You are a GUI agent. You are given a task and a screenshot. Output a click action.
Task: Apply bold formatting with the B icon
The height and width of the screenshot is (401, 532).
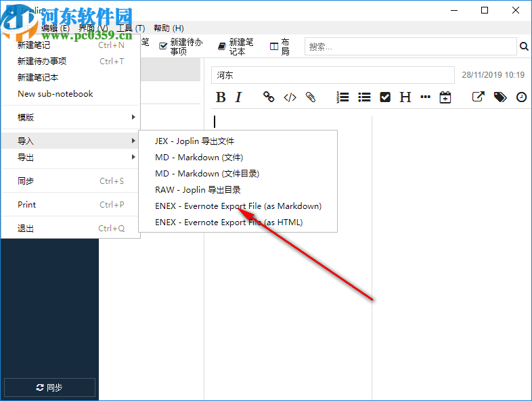(x=221, y=97)
